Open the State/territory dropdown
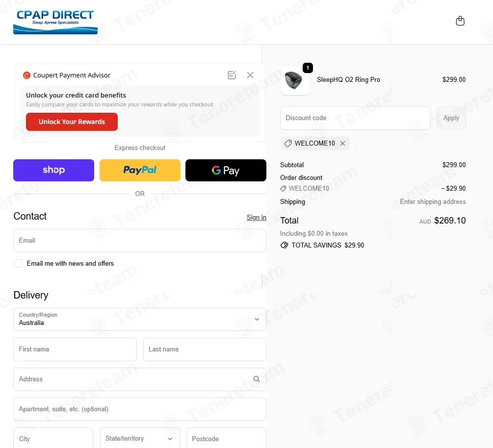493x448 pixels. click(x=139, y=439)
